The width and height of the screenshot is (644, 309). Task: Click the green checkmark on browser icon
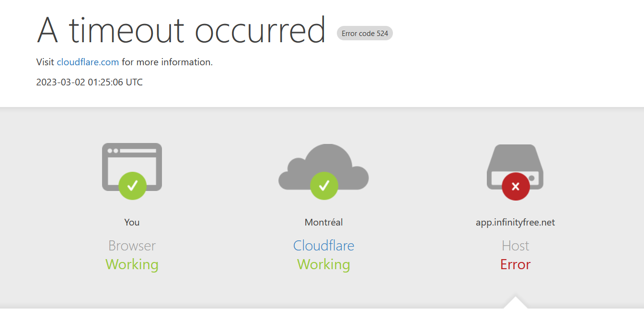point(133,186)
